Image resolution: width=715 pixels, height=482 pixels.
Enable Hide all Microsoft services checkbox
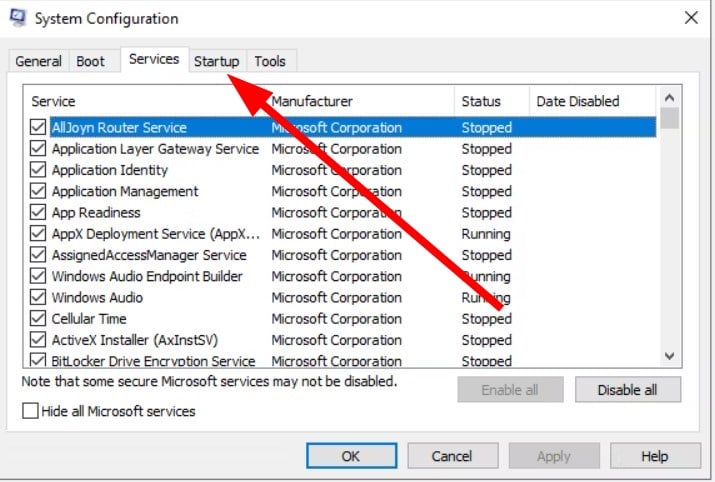click(31, 411)
